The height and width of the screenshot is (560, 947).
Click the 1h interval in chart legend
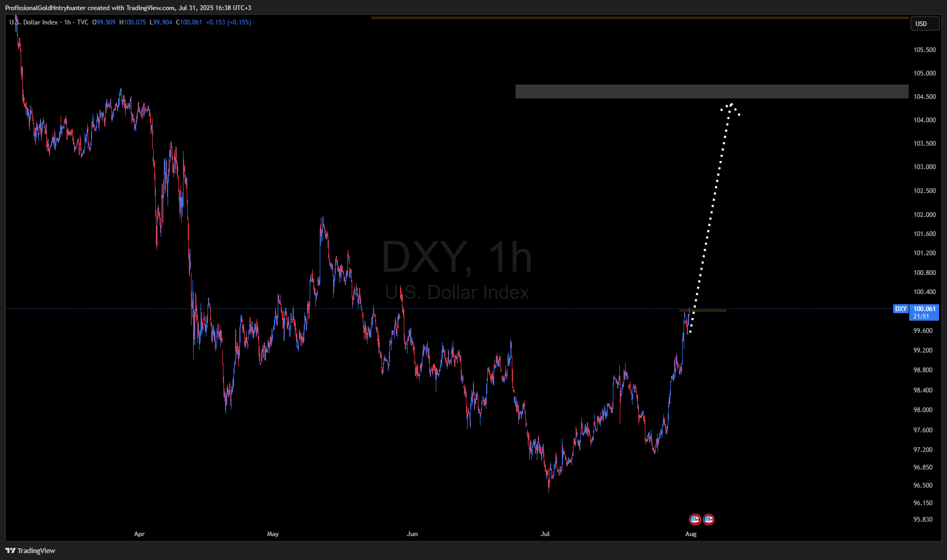pos(68,22)
